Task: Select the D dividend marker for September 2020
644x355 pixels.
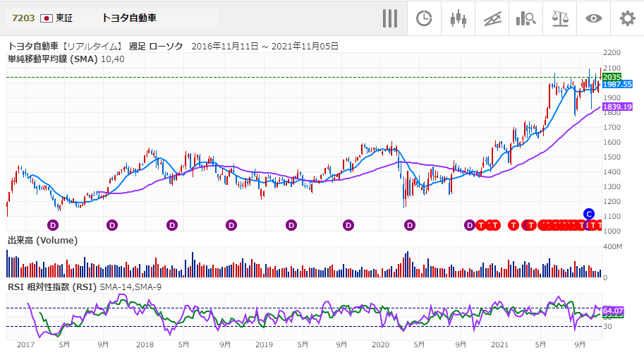Action: click(x=470, y=225)
